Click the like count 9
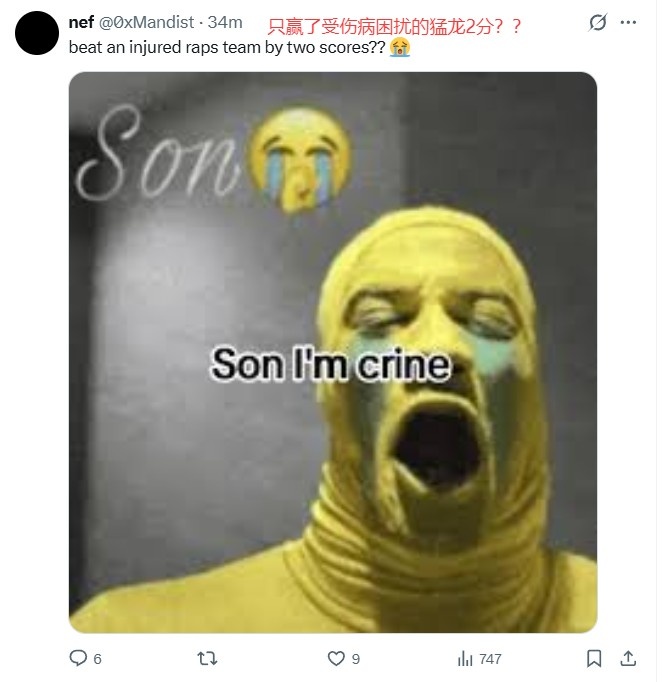Image resolution: width=663 pixels, height=682 pixels. click(355, 659)
